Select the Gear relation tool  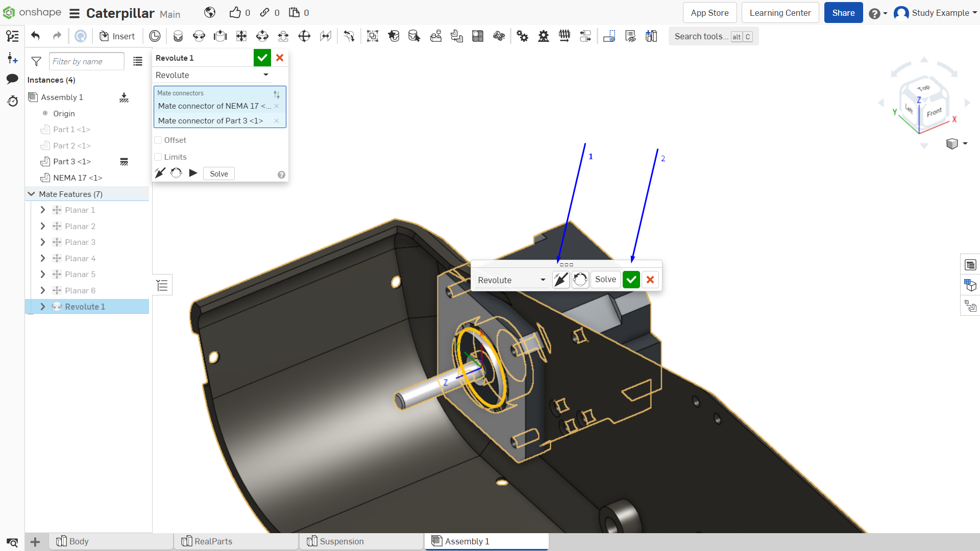tap(522, 36)
